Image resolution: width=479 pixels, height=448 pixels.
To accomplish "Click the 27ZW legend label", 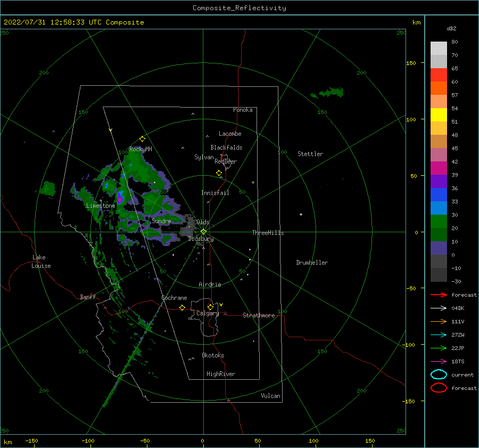I will 458,335.
